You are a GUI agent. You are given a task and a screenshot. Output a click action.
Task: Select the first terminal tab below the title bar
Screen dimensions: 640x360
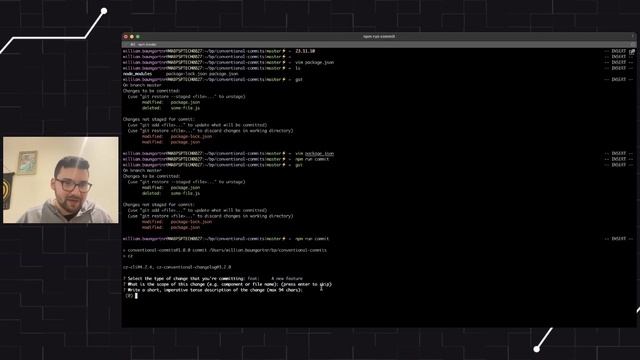[x=144, y=44]
